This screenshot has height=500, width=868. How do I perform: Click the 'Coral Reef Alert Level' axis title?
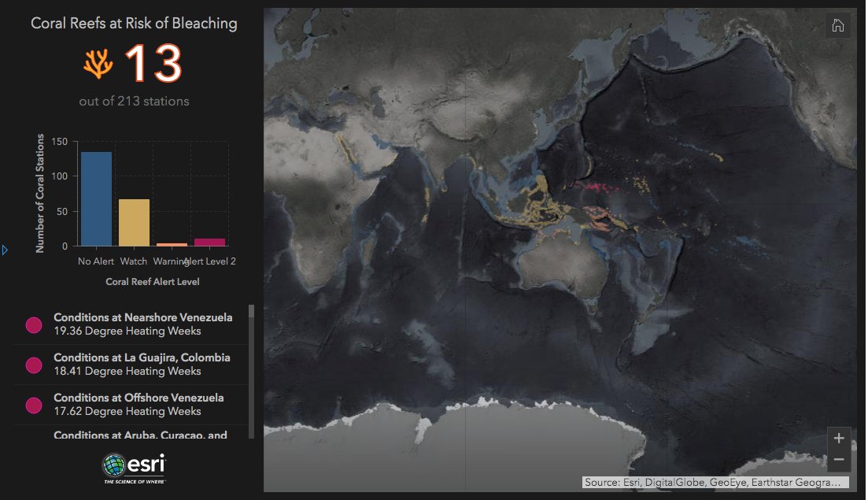(x=153, y=282)
